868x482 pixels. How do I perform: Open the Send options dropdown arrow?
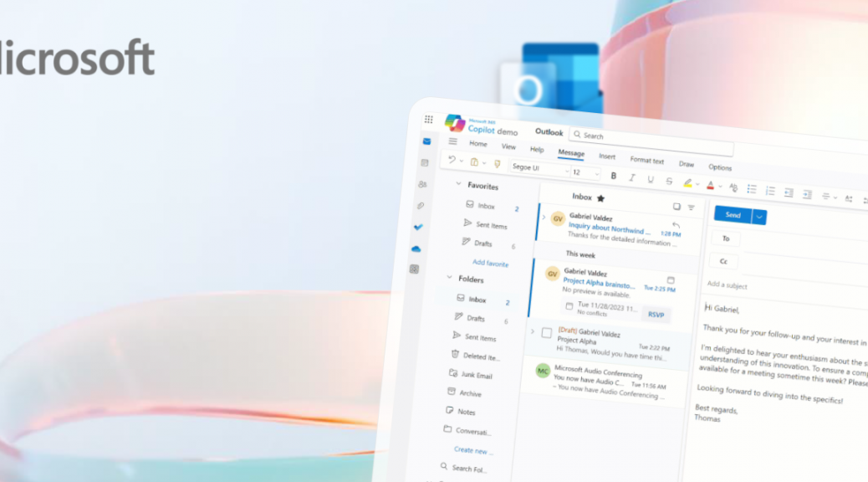[x=759, y=218]
